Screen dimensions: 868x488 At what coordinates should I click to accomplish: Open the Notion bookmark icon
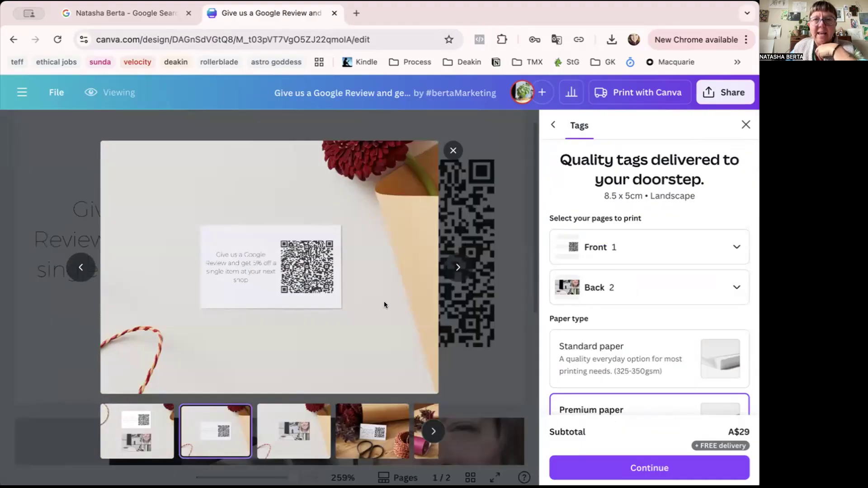496,62
